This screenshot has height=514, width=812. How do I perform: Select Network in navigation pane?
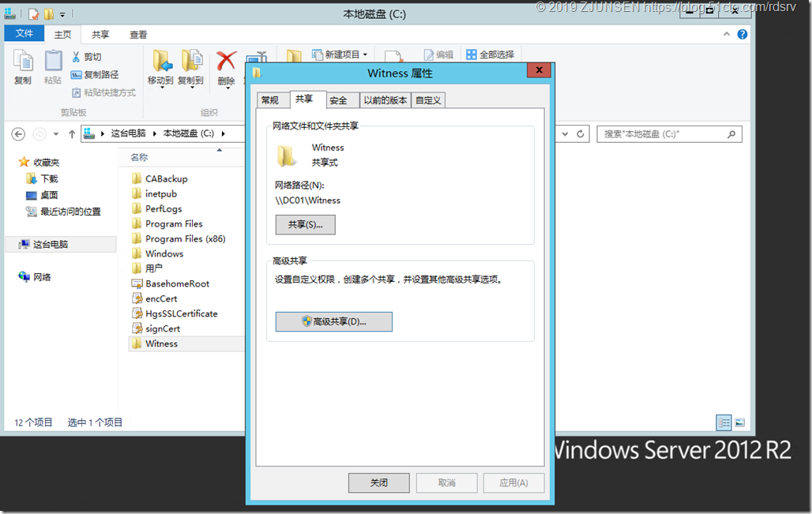pyautogui.click(x=35, y=277)
